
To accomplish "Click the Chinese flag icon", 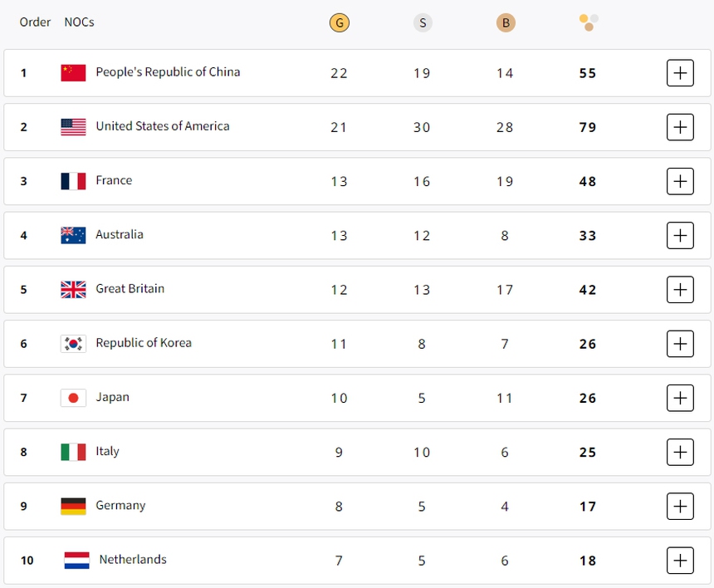I will [x=73, y=72].
